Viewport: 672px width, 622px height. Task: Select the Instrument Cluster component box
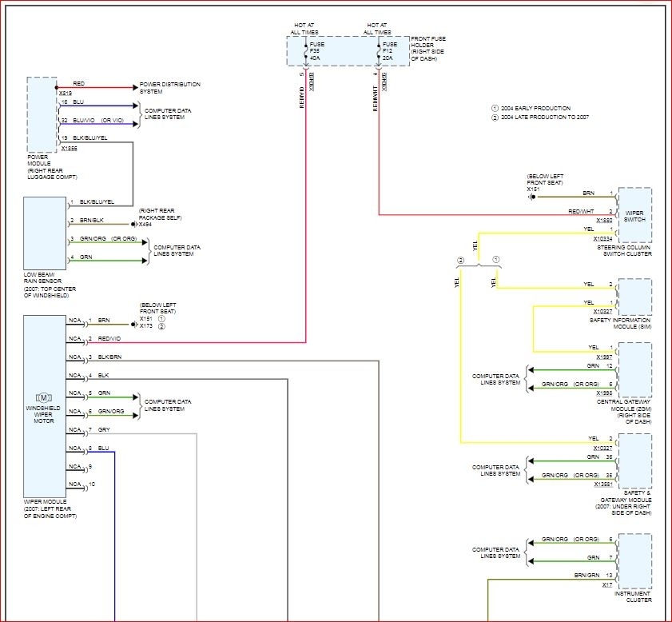[x=634, y=561]
